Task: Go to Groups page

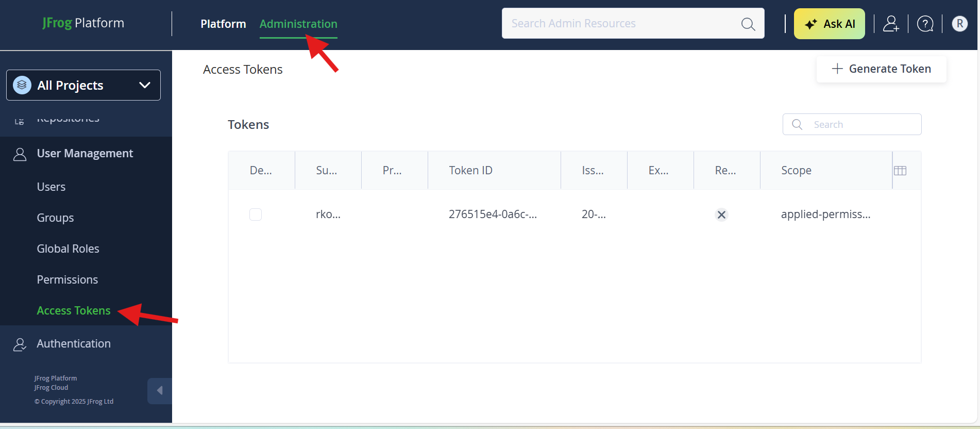Action: [x=55, y=218]
